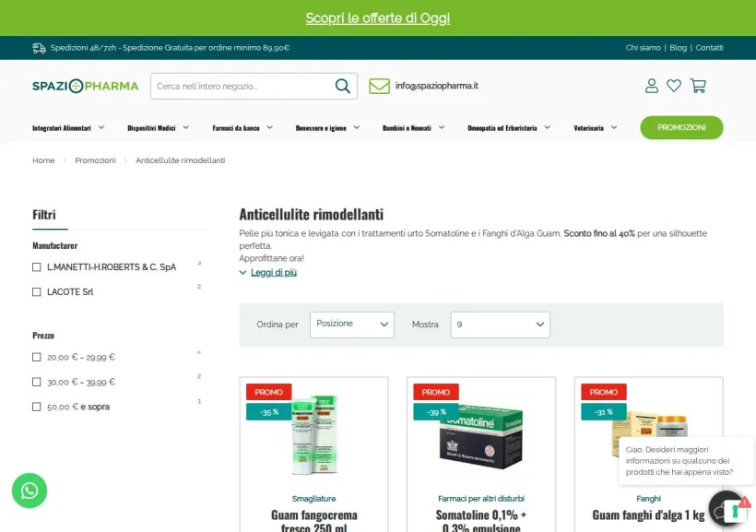Go to Home breadcrumb
Screen dimensions: 756x532
pyautogui.click(x=43, y=160)
